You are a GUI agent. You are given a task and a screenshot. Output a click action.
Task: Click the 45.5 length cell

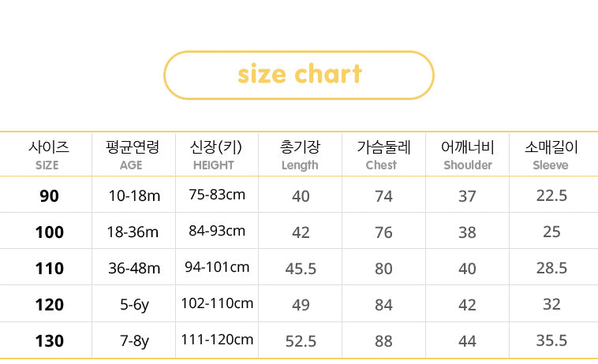tap(301, 268)
